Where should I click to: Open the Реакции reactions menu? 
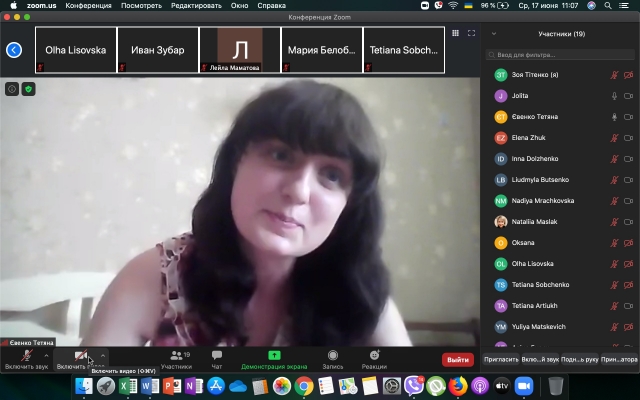point(374,359)
